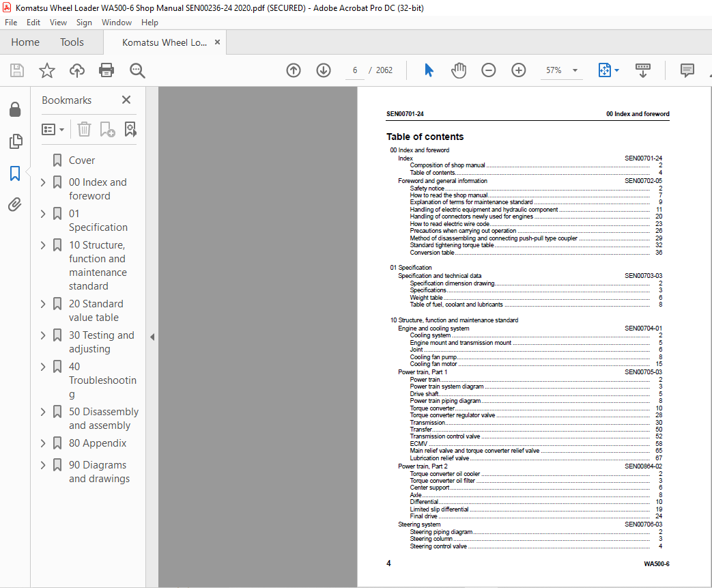Screen dimensions: 712x588
Task: Delete selected bookmark with trash icon
Action: tap(84, 130)
